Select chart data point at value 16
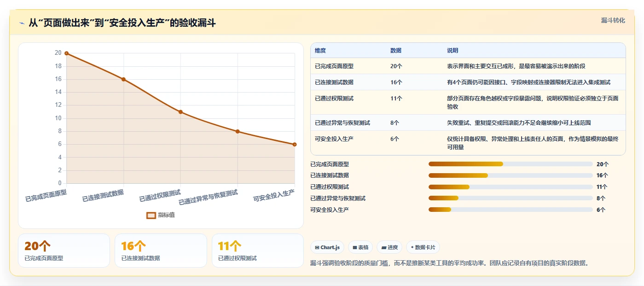644x286 pixels. 123,79
